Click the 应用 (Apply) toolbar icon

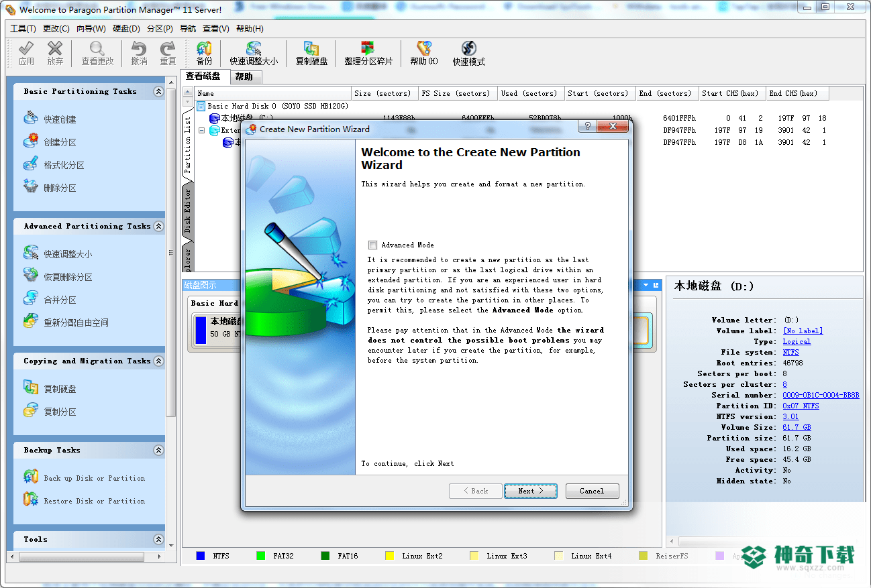tap(26, 54)
